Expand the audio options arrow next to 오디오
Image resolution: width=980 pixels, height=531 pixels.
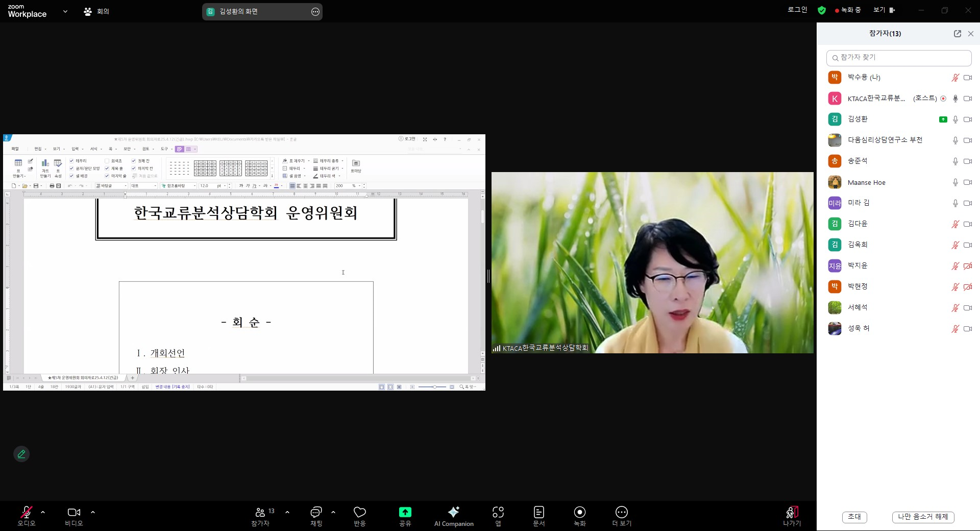(43, 512)
